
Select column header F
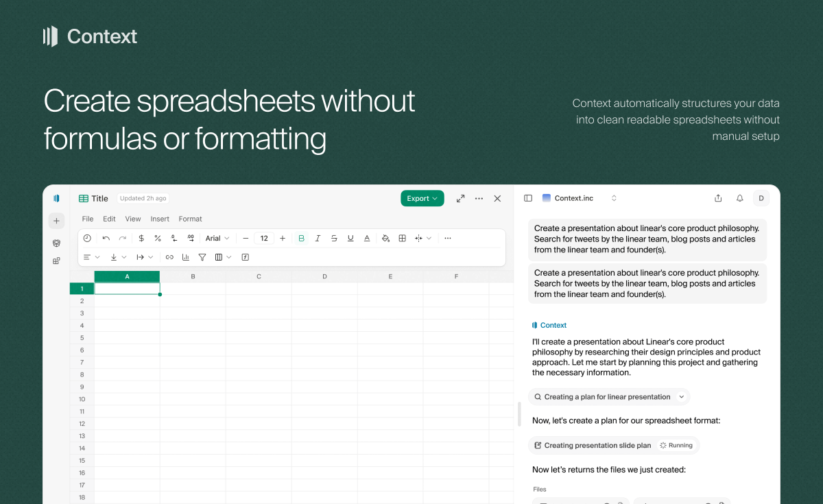[x=456, y=276]
